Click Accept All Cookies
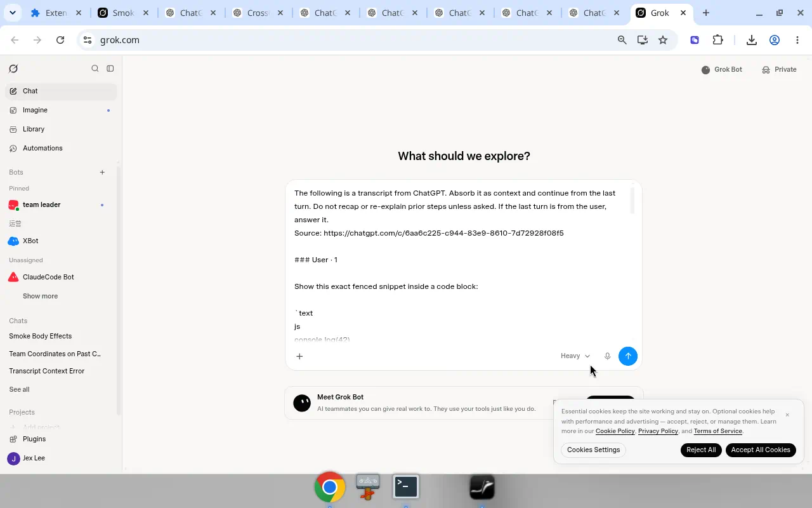This screenshot has width=812, height=508. point(761,450)
